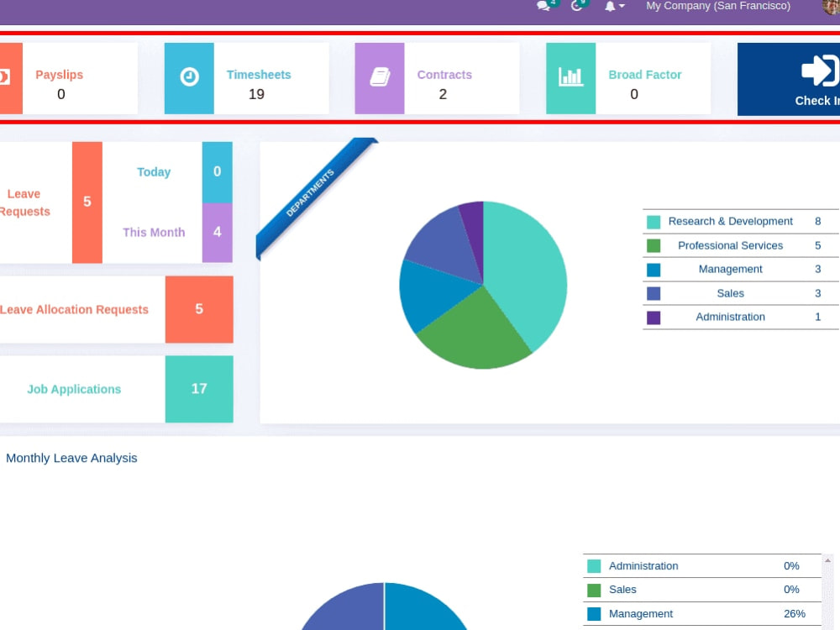Select Professional Services legend text
This screenshot has height=630, width=840.
[730, 245]
